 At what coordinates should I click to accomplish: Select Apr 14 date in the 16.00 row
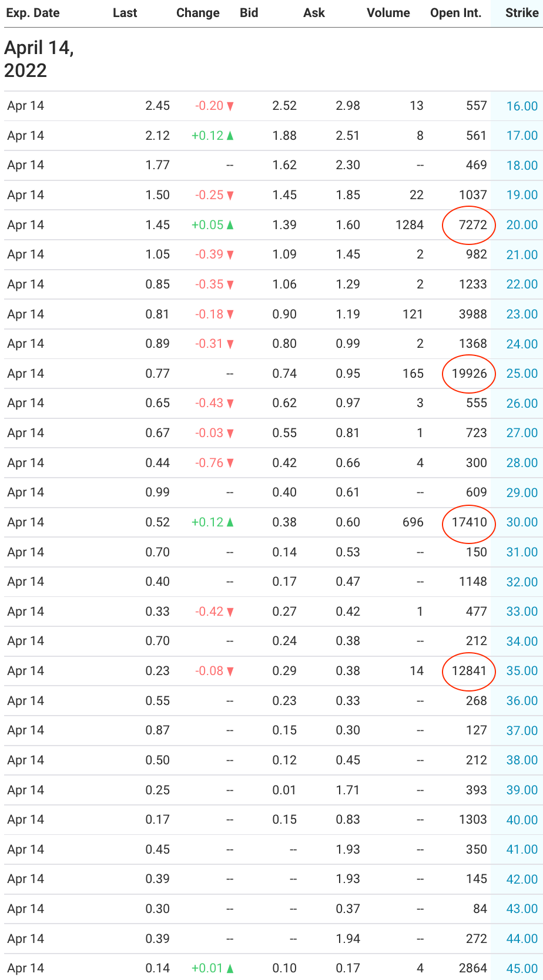point(26,106)
